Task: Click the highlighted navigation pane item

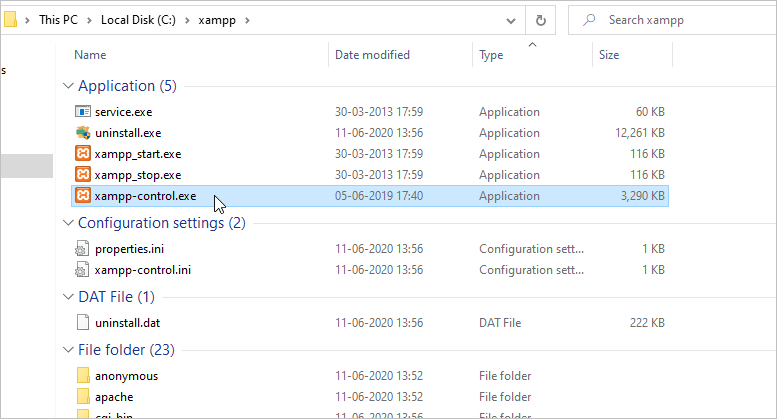Action: (x=26, y=165)
